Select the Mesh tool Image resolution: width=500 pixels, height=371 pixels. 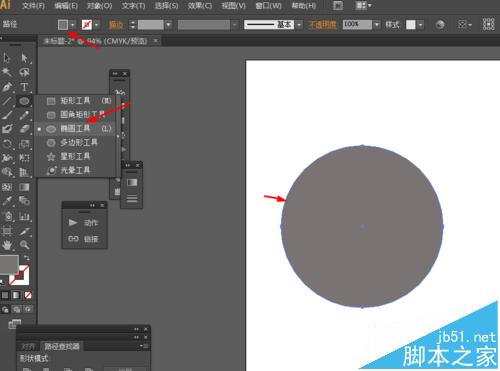pyautogui.click(x=7, y=187)
